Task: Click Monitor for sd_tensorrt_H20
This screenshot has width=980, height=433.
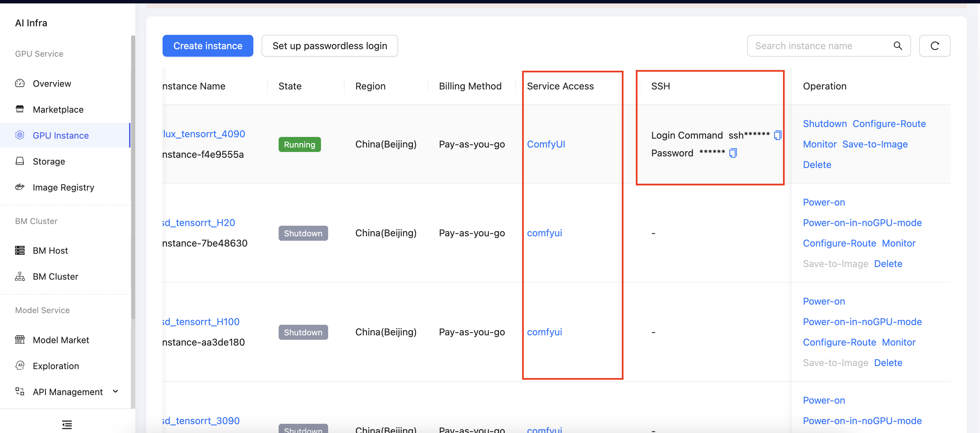Action: [x=899, y=243]
